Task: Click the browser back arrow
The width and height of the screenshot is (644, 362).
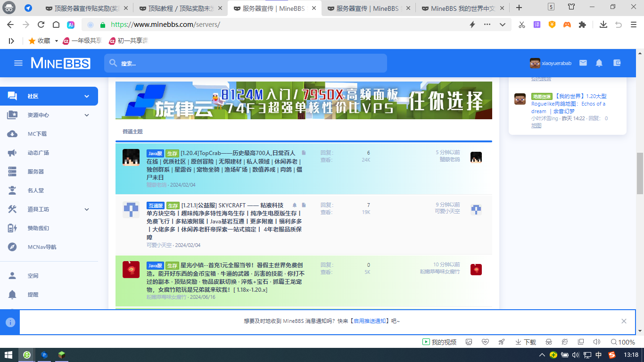Action: [x=10, y=25]
